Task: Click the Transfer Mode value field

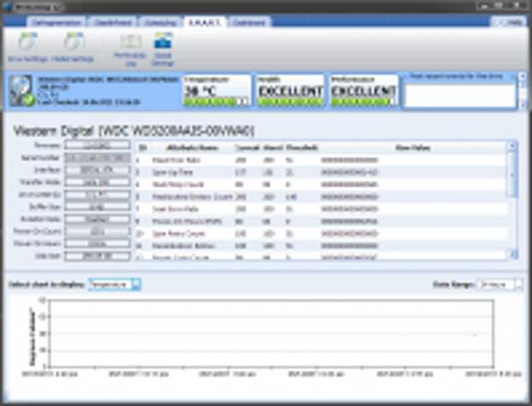Action: tap(97, 182)
